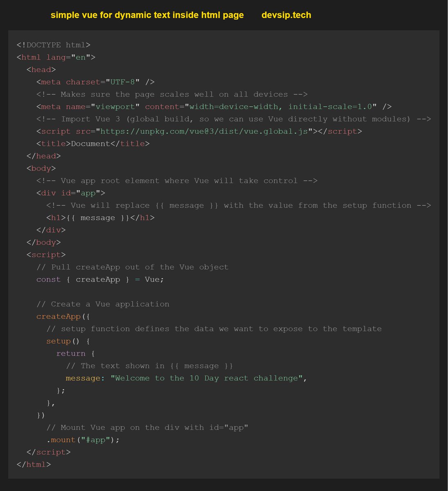Screen dimensions: 448x491
Task: Click the "// The text shown in {{ message }}" comment
Action: pos(150,366)
